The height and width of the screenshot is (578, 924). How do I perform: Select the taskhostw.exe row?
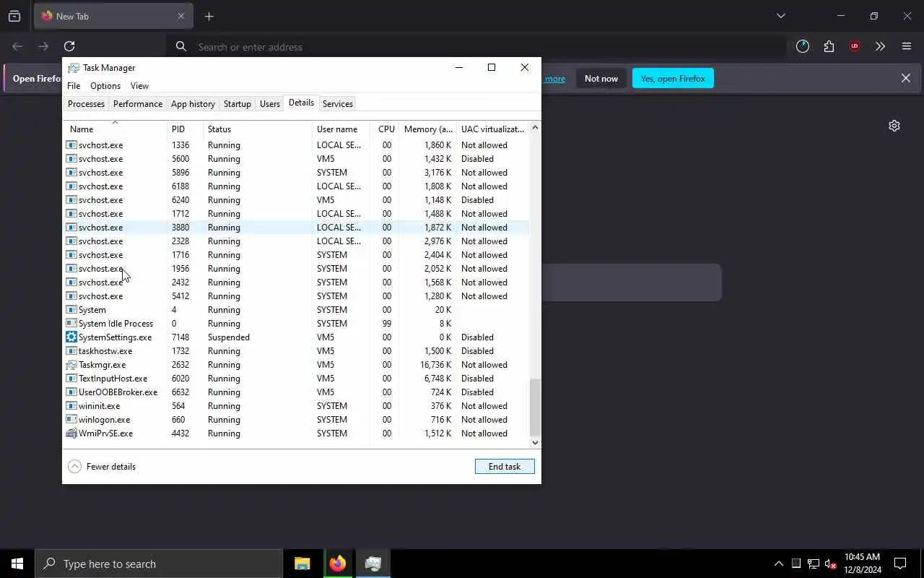click(296, 351)
